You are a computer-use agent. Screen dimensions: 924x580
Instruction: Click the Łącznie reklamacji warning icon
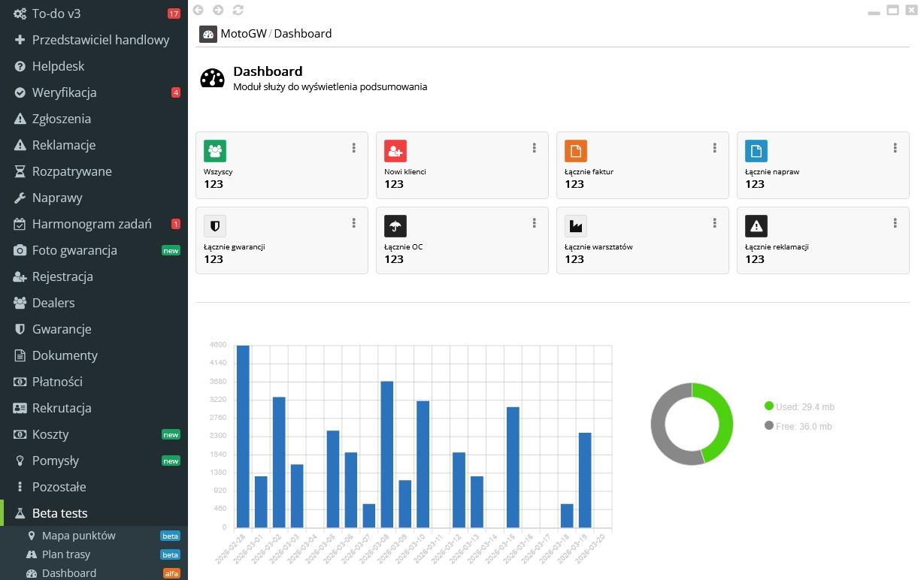tap(756, 226)
